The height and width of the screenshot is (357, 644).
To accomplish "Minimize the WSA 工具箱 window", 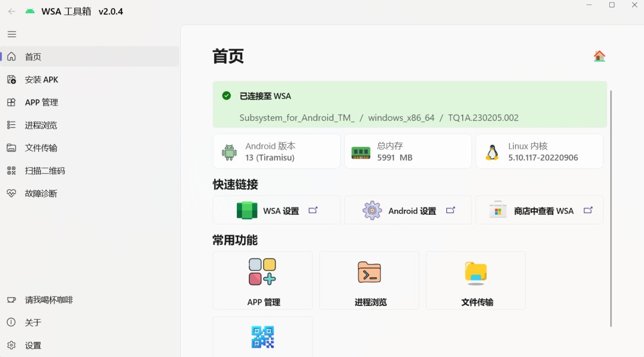I will pos(590,5).
